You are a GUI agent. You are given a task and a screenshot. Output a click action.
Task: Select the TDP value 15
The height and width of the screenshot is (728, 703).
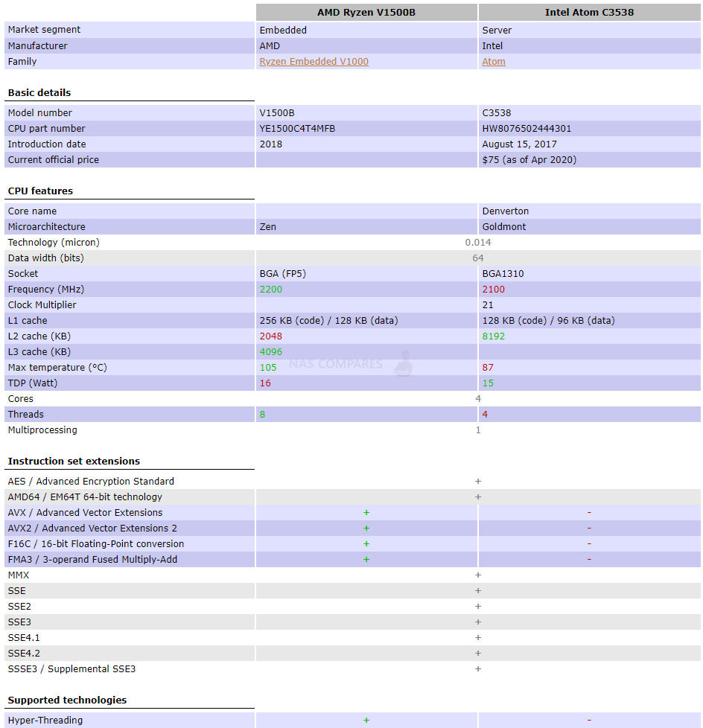[487, 383]
